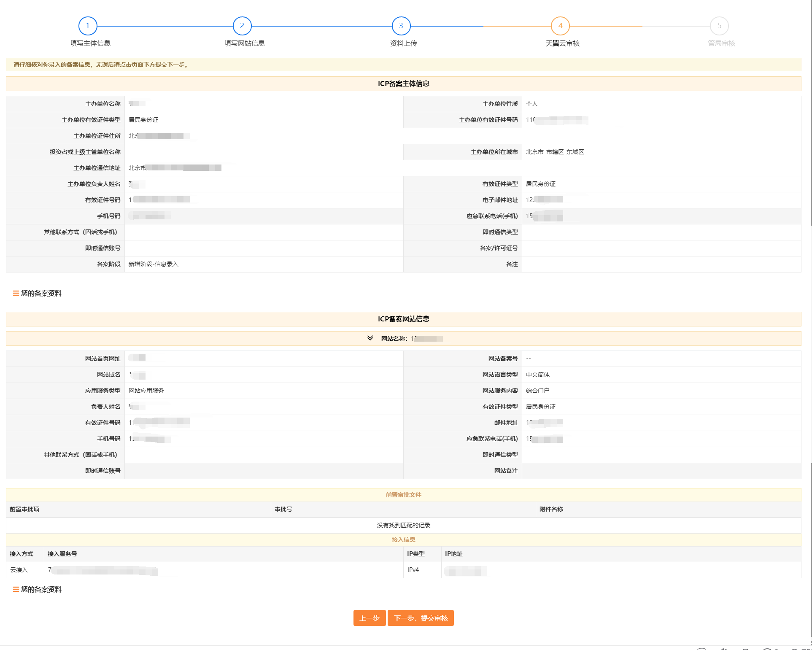
Task: Click the 接入信息 header
Action: click(x=404, y=539)
